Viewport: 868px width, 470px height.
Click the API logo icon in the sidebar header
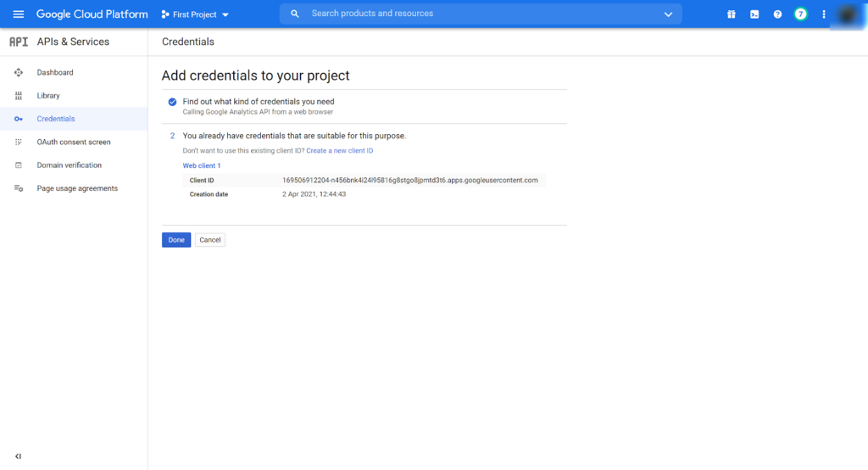tap(19, 42)
